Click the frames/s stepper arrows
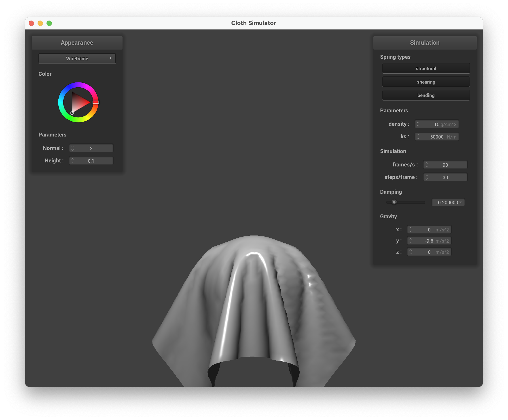Screen dimensions: 508x420 pos(426,165)
